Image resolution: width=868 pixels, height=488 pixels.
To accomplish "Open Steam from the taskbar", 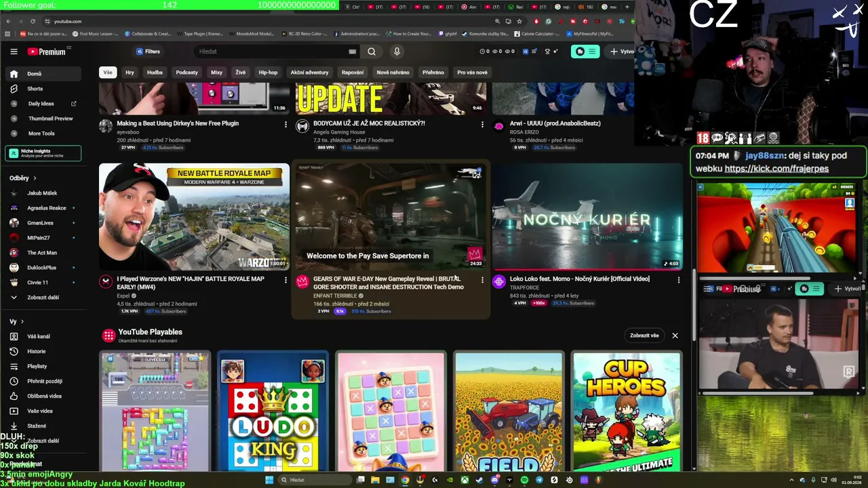I will click(480, 480).
